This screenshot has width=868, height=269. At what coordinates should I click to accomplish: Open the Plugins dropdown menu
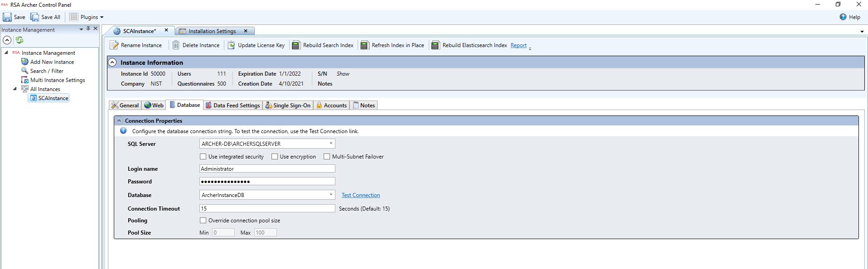87,17
